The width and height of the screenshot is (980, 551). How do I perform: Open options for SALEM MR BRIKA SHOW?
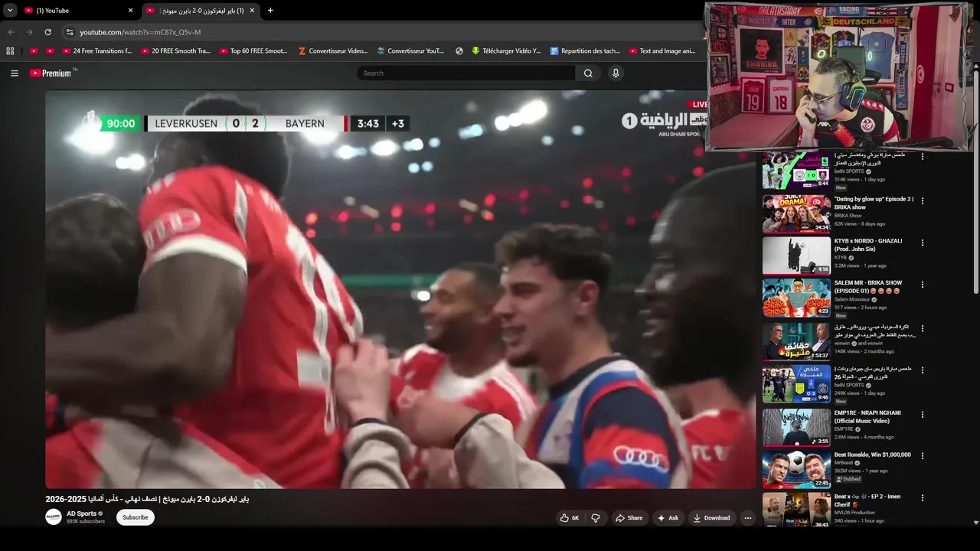click(923, 285)
